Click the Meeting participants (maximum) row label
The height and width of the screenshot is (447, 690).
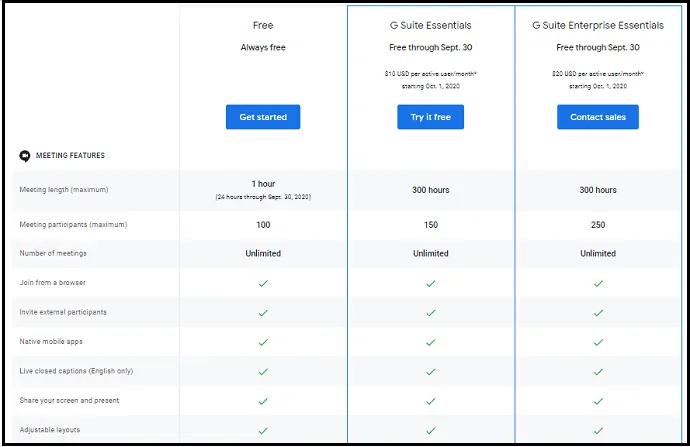(73, 225)
